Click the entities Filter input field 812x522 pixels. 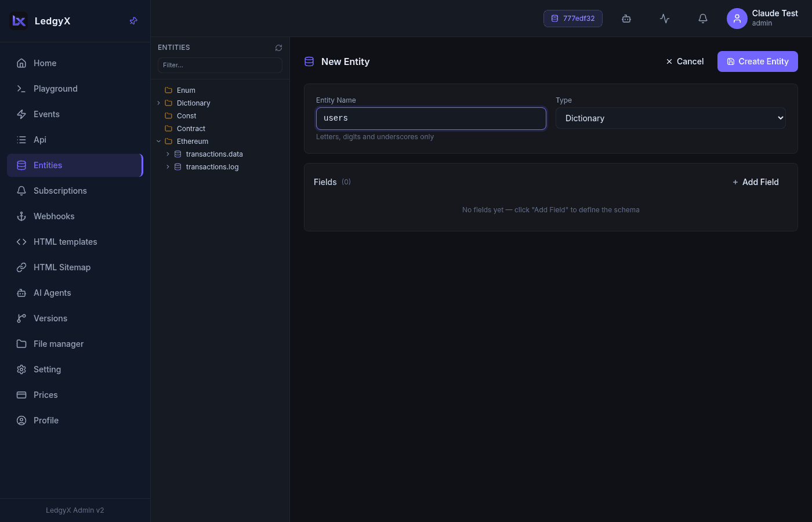pos(220,65)
